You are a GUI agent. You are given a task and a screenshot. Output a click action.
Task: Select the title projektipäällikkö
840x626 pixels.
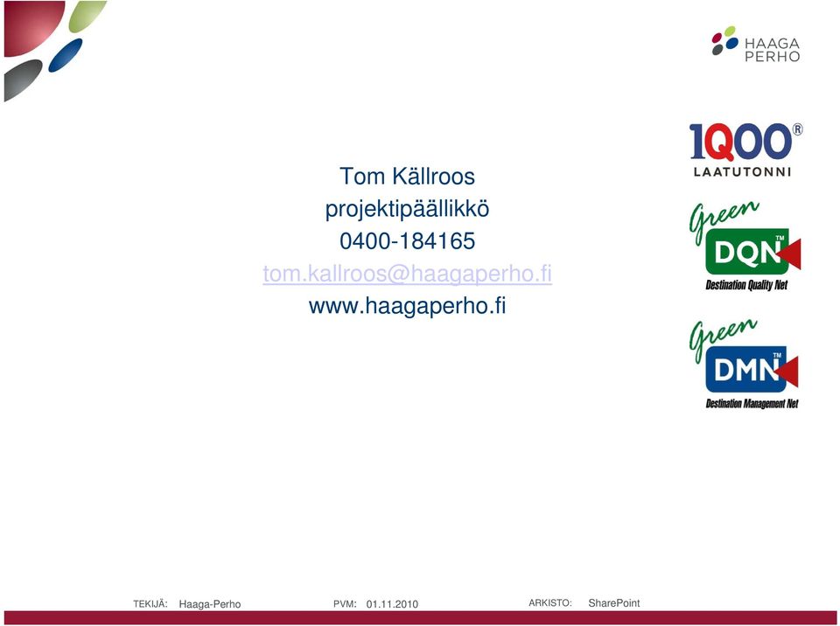click(x=407, y=209)
